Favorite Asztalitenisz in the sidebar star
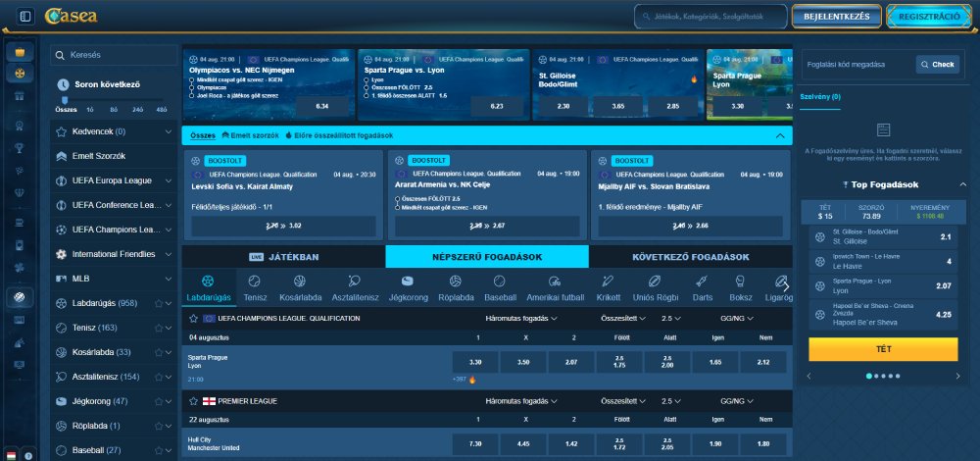Screen dimensions: 980x461 pos(159,378)
